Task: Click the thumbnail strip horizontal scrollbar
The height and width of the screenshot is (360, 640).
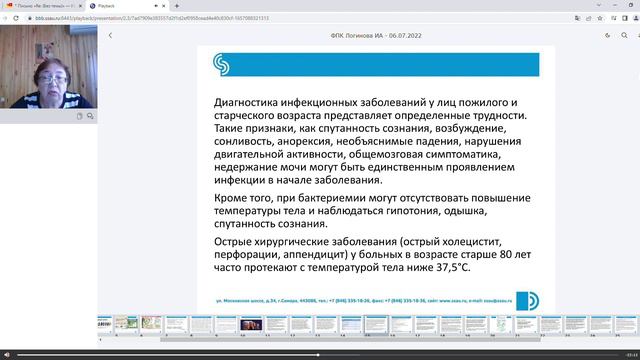Action: [x=350, y=340]
